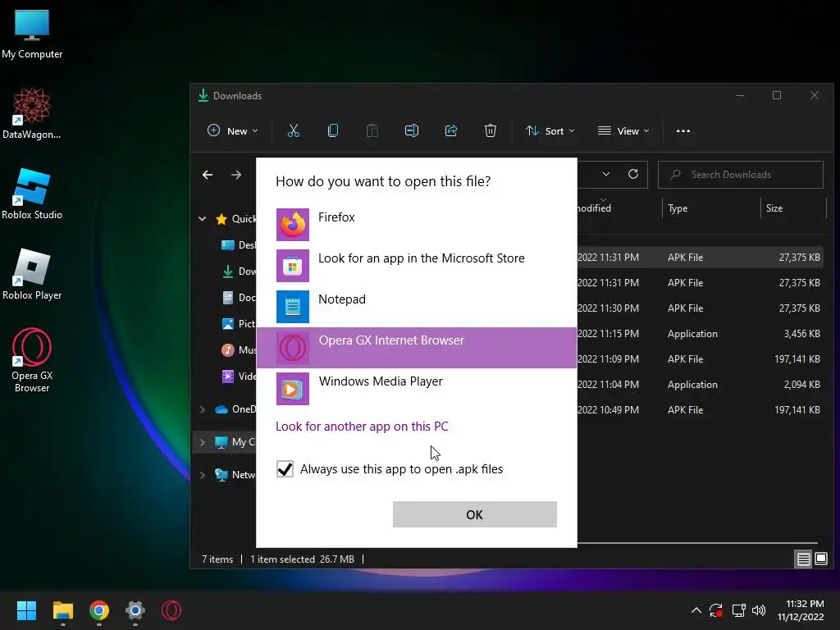
Task: Open the DataWagon desktop shortcut
Action: tap(32, 113)
